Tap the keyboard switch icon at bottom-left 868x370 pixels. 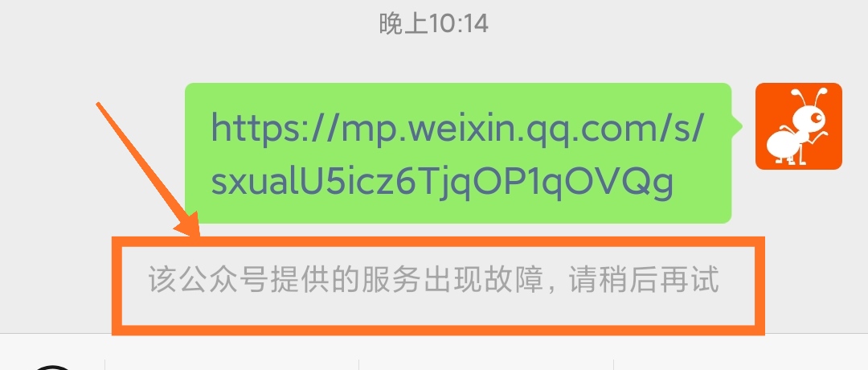click(52, 367)
